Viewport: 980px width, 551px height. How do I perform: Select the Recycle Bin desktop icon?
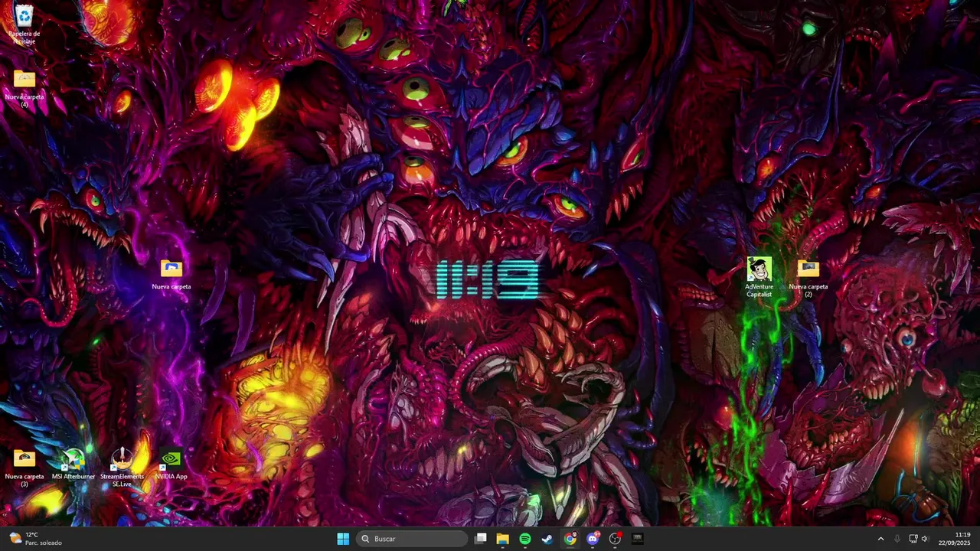tap(24, 24)
